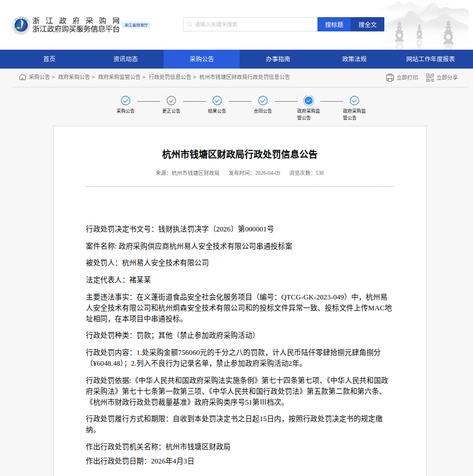Open the 政策法规 navigation menu
Image resolution: width=473 pixels, height=476 pixels.
click(x=354, y=59)
